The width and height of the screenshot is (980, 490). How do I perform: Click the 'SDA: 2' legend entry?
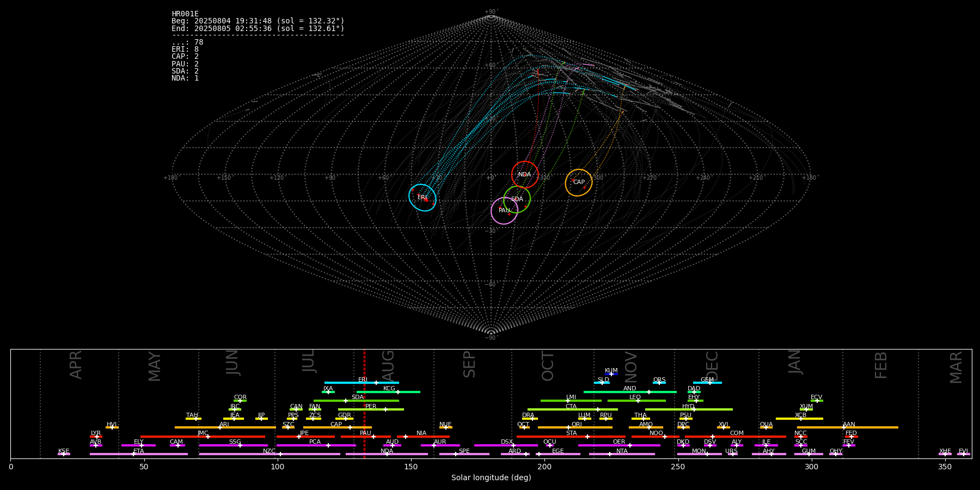click(x=185, y=71)
